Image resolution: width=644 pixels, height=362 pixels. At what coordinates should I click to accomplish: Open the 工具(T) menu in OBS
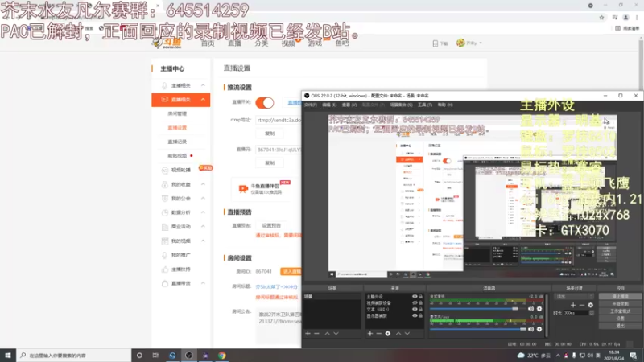pos(425,105)
